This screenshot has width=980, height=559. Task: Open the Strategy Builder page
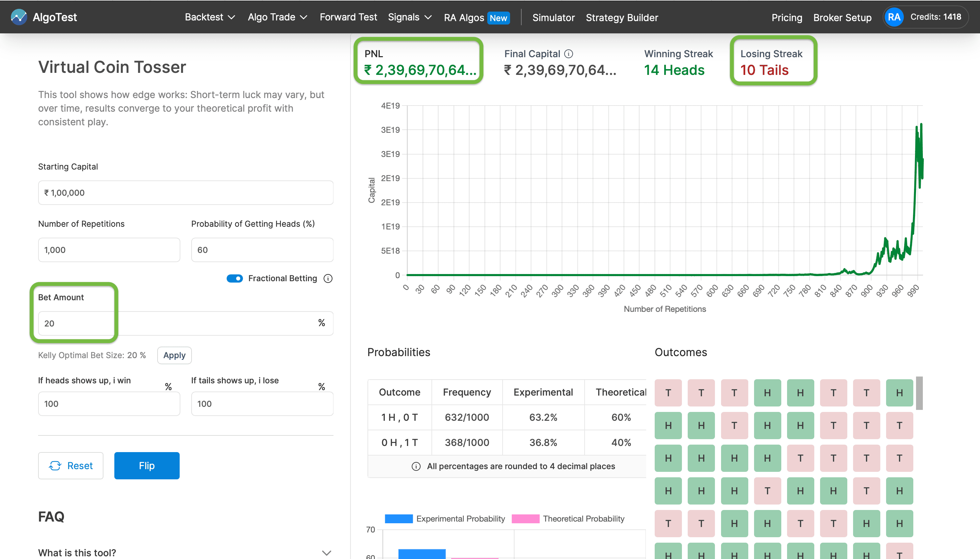(622, 18)
